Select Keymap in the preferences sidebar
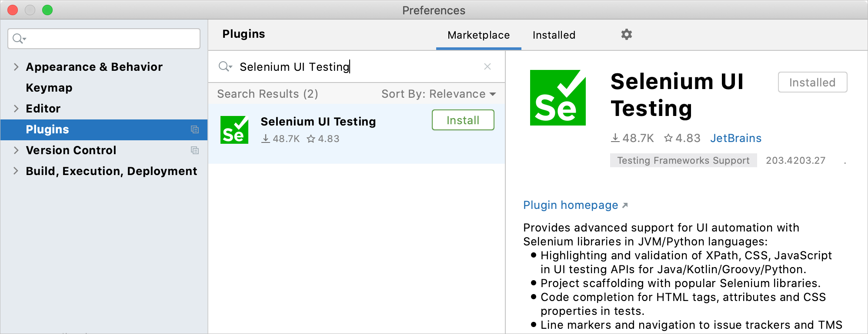Viewport: 868px width, 334px height. [49, 87]
